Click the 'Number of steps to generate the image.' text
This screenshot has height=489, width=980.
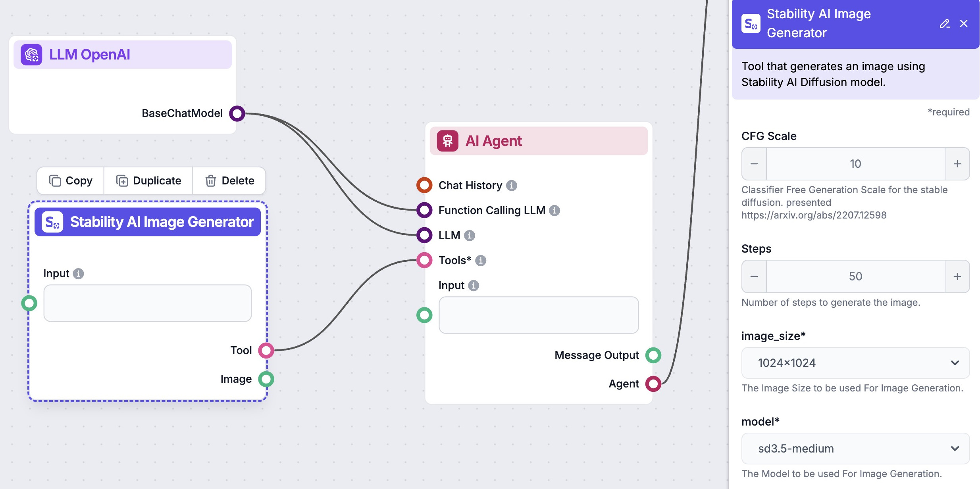coord(831,303)
